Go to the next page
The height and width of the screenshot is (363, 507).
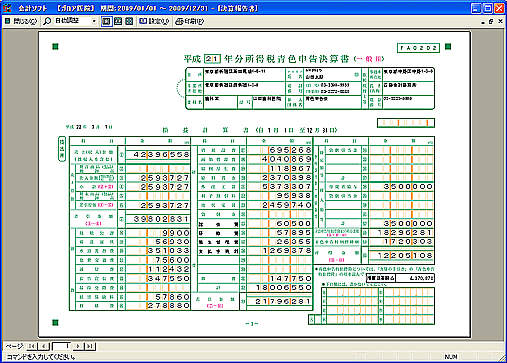click(78, 346)
